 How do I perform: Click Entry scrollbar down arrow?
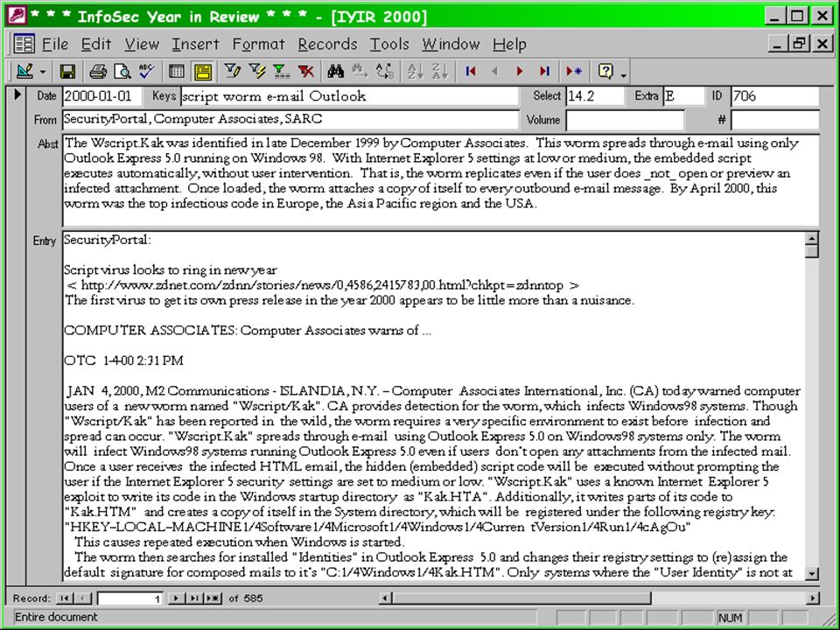pos(812,574)
